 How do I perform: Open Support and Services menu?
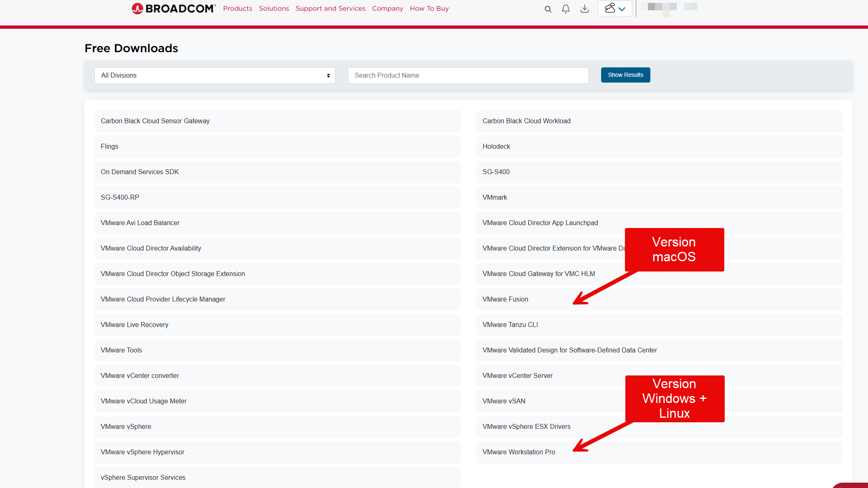pyautogui.click(x=331, y=9)
